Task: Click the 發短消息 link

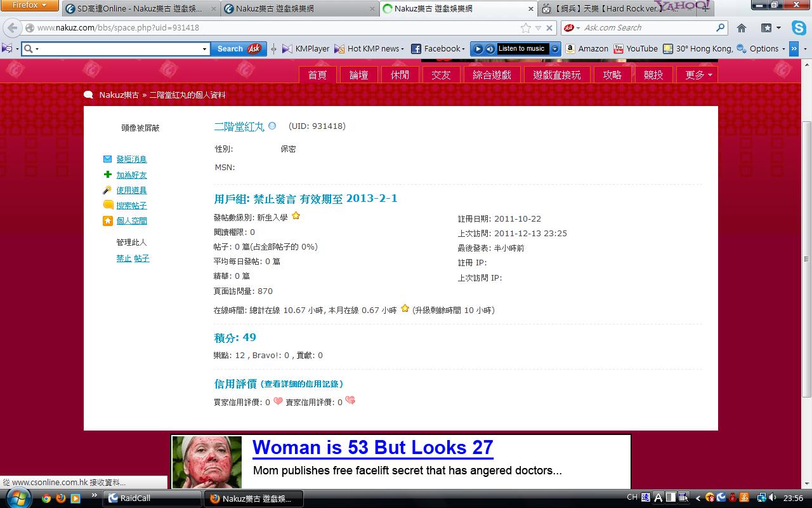Action: pyautogui.click(x=131, y=159)
